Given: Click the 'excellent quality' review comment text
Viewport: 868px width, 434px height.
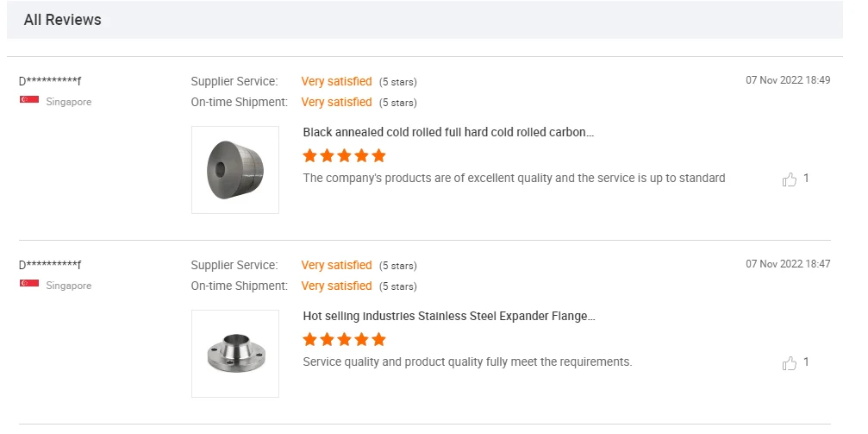Looking at the screenshot, I should pyautogui.click(x=514, y=178).
